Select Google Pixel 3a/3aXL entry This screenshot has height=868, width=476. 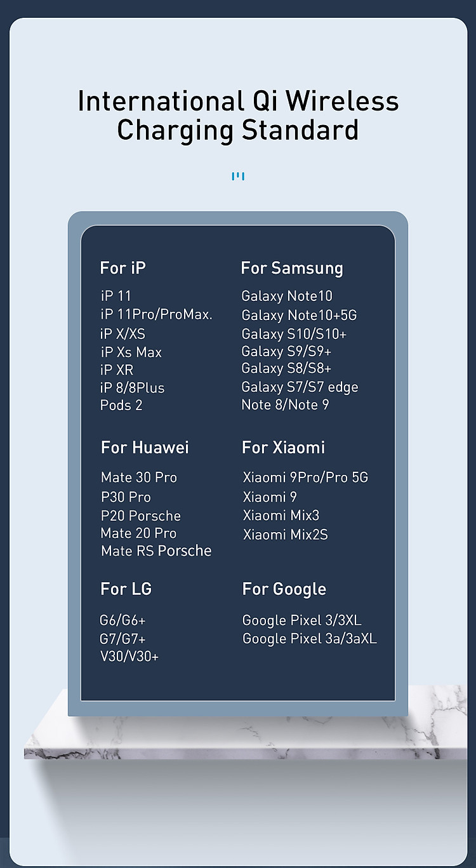pos(310,638)
